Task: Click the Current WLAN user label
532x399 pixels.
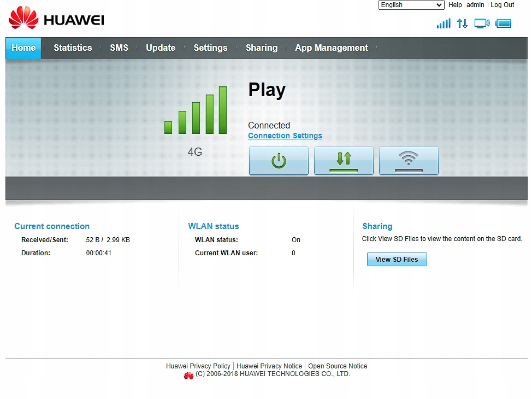Action: (x=226, y=253)
